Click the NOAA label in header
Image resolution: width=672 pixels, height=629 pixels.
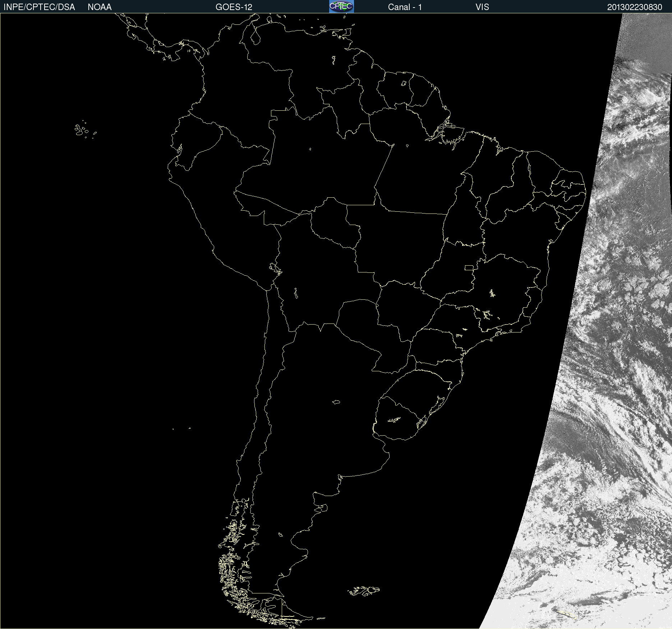(100, 7)
